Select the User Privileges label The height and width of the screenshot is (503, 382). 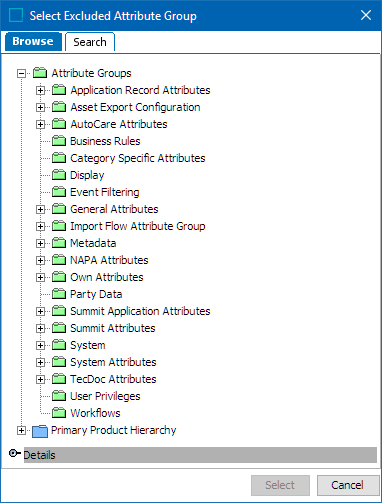[x=105, y=396]
